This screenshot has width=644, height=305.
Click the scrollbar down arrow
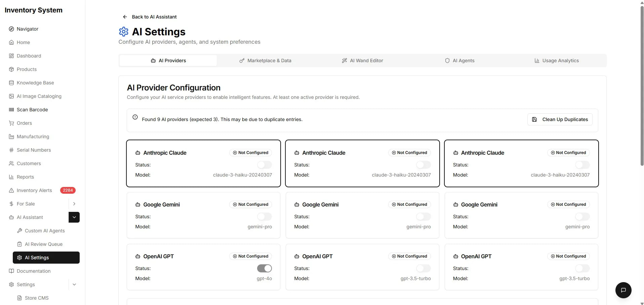point(642,303)
